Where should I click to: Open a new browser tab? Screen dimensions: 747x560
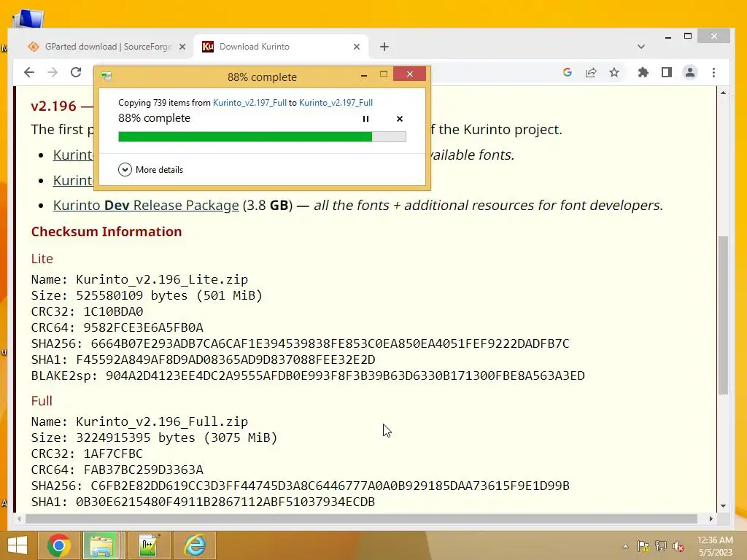(x=384, y=47)
